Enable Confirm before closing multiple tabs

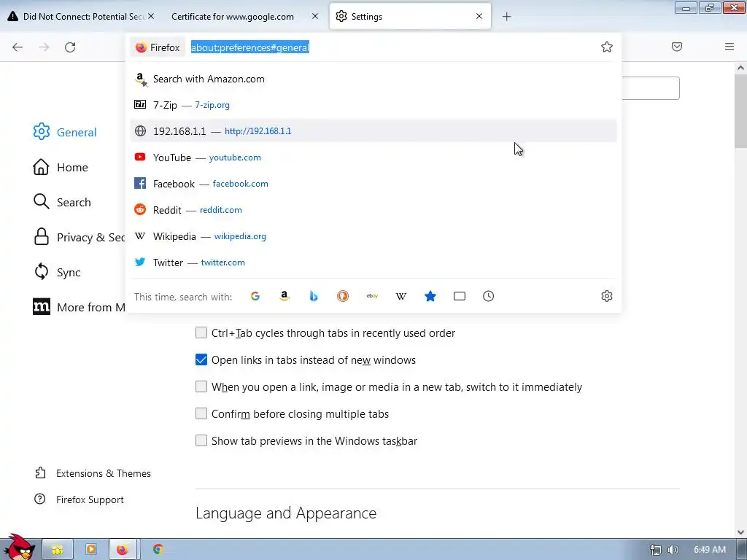201,413
